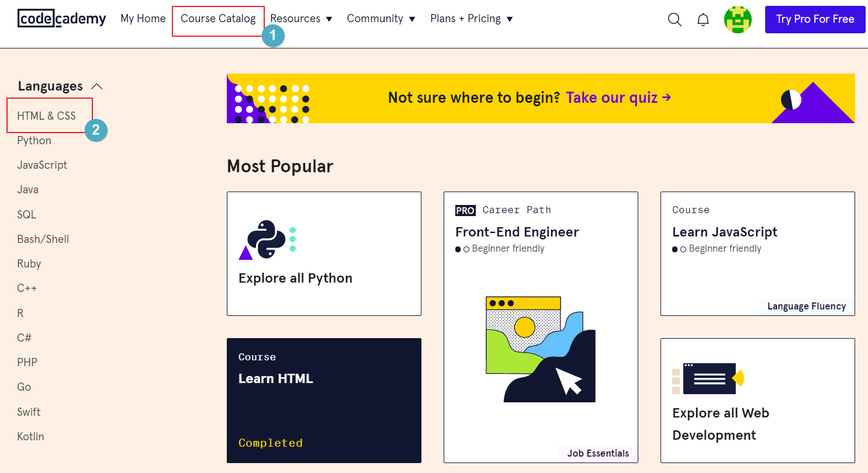Pick C# in the sidebar
The image size is (868, 473).
click(25, 338)
